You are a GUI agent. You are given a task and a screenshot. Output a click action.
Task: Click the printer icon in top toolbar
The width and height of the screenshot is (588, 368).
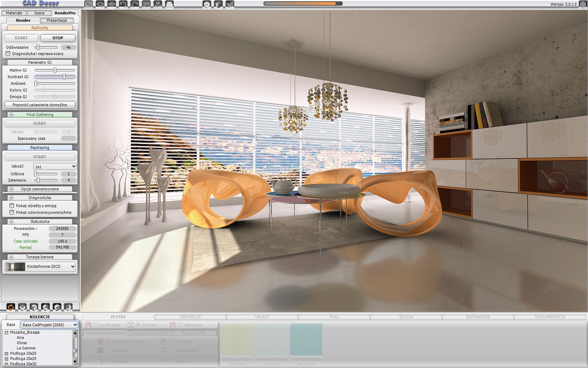pos(169,4)
